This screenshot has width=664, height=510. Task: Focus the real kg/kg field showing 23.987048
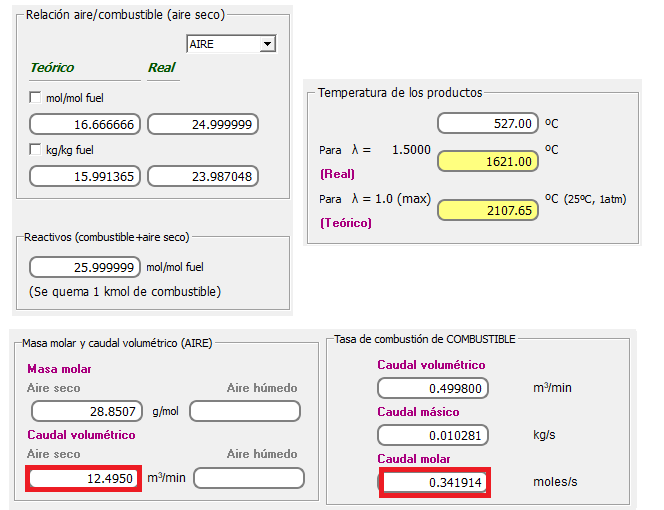pos(203,176)
